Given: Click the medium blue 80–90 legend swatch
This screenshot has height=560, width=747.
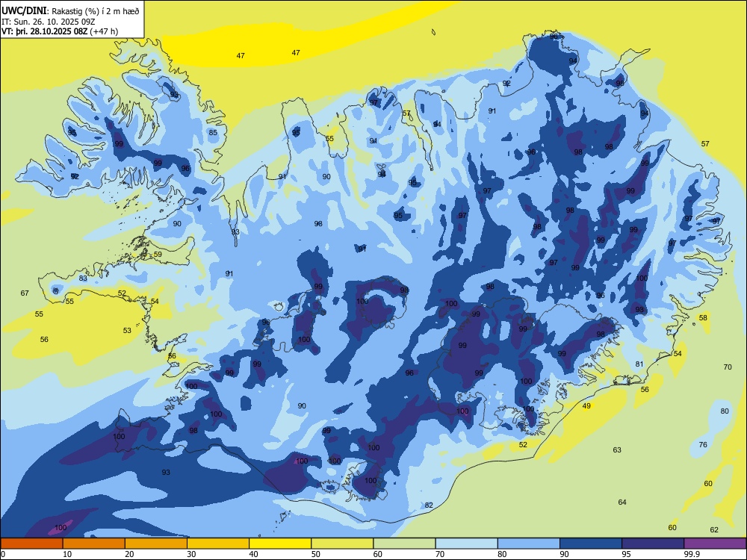Looking at the screenshot, I should (x=529, y=544).
